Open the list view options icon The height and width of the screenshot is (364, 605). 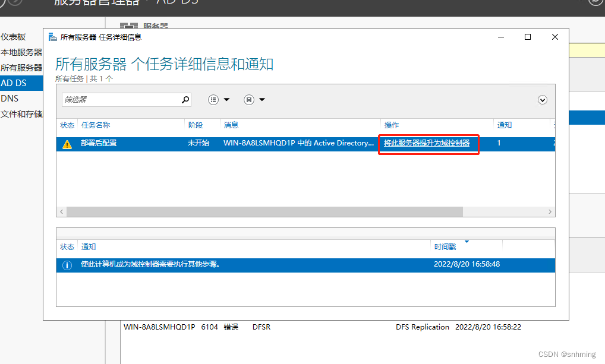pos(213,100)
